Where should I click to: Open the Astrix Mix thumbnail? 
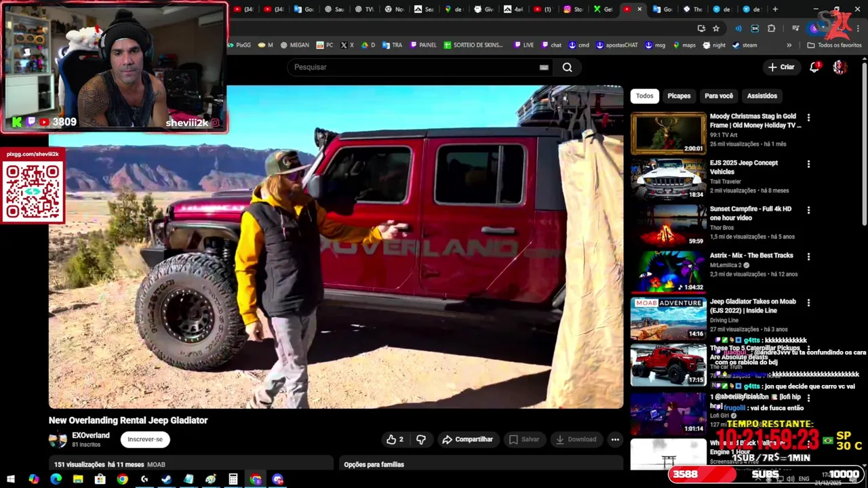point(669,272)
